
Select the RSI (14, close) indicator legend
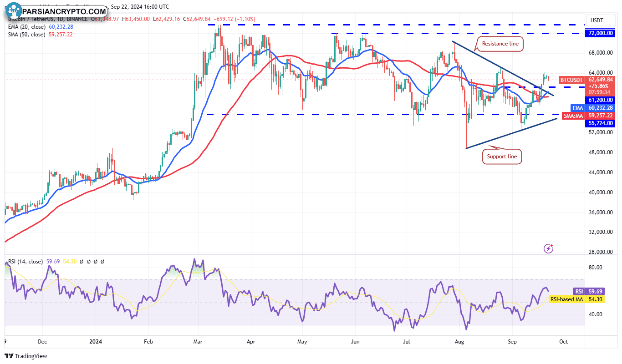coord(25,262)
